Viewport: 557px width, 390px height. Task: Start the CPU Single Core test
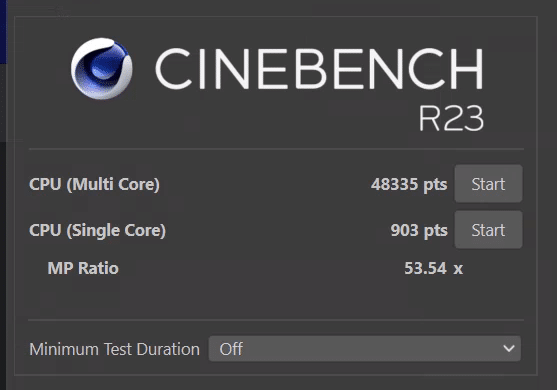pyautogui.click(x=488, y=230)
